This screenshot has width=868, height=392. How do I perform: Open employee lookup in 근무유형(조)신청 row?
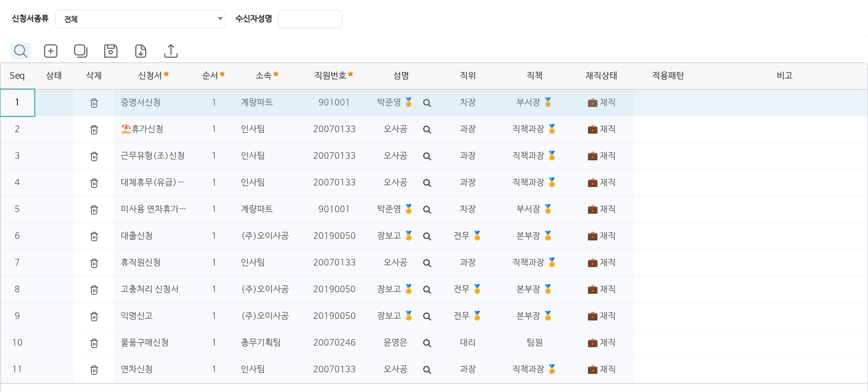coord(427,156)
